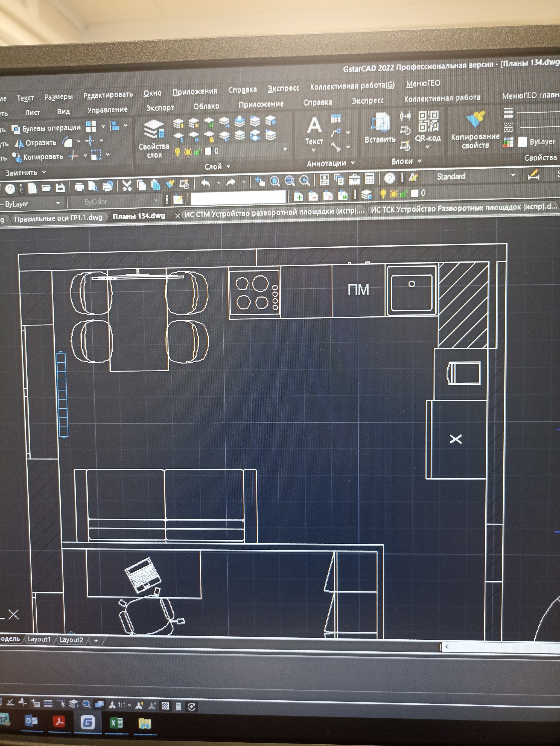This screenshot has height=746, width=560.
Task: Toggle polar tracking angle icon in status bar
Action: [x=10, y=703]
